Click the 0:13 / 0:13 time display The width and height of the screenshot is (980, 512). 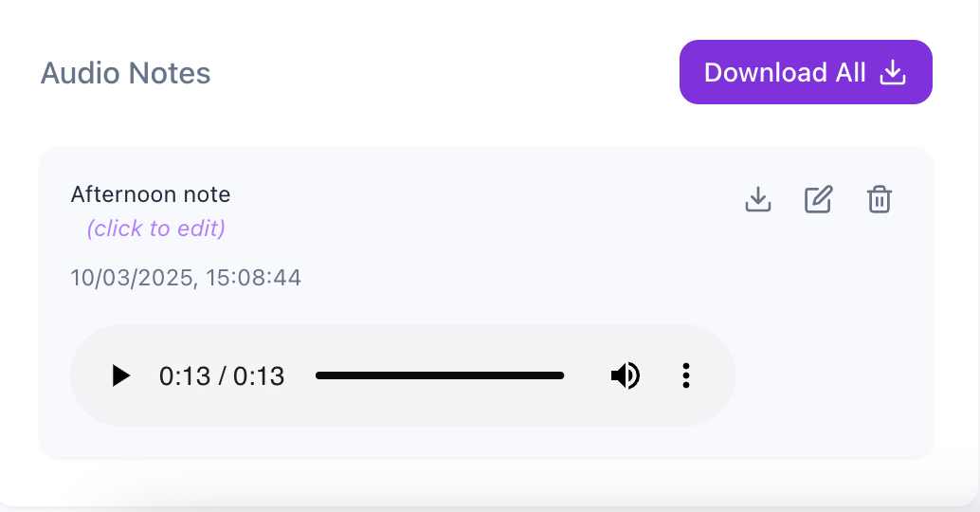222,376
